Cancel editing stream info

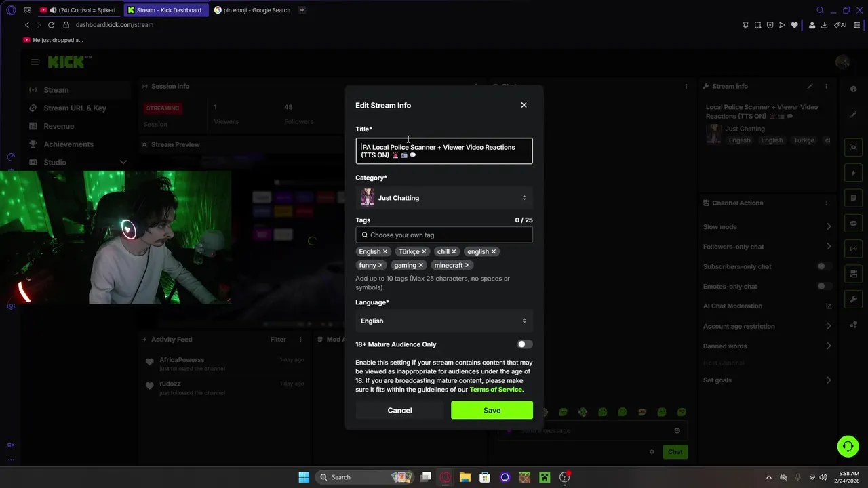point(399,410)
